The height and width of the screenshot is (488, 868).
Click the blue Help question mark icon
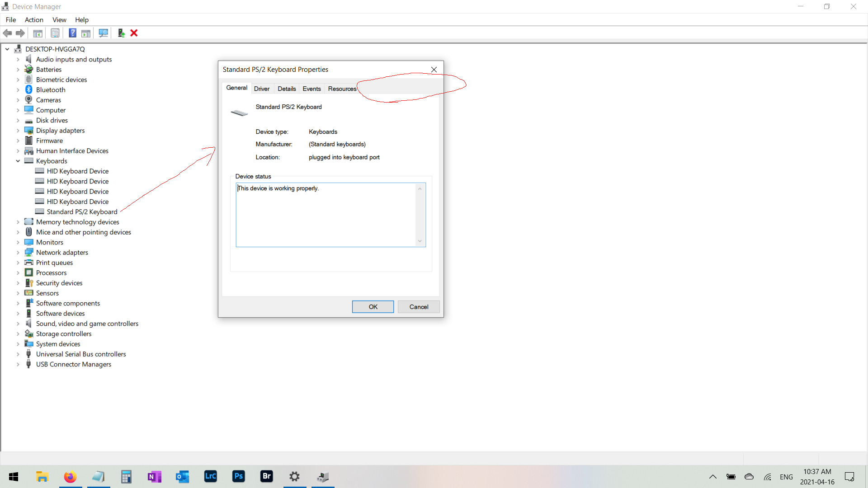[x=72, y=33]
